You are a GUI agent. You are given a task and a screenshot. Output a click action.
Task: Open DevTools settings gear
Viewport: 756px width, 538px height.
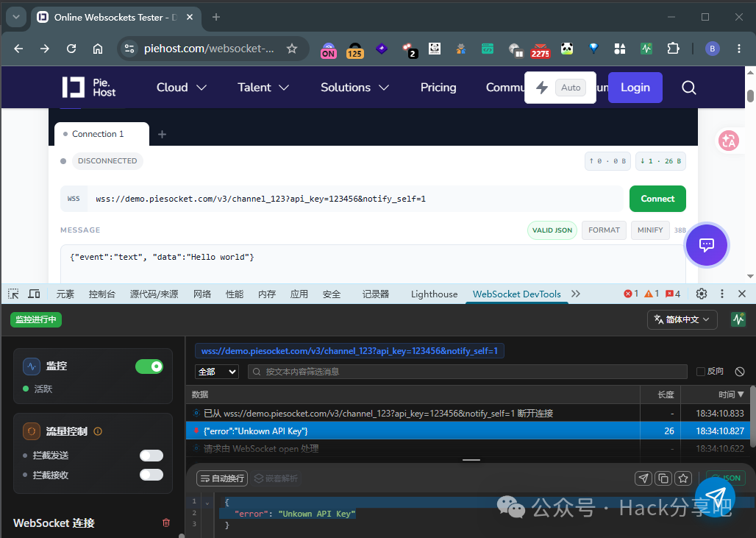tap(702, 294)
